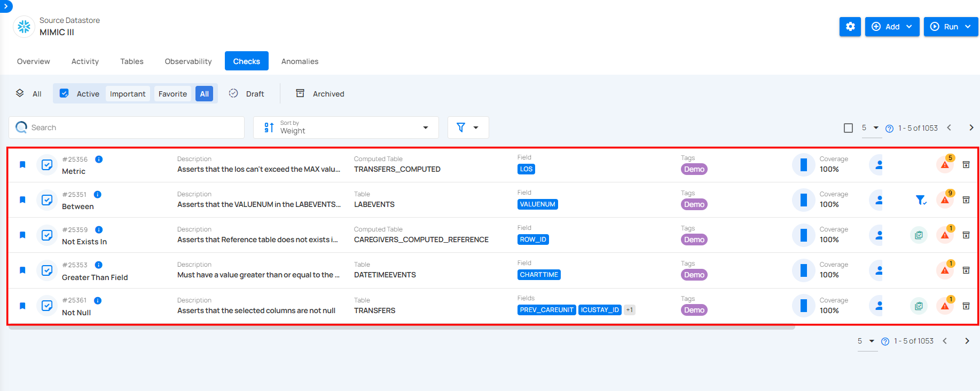Go to previous page using top arrow

pos(949,127)
